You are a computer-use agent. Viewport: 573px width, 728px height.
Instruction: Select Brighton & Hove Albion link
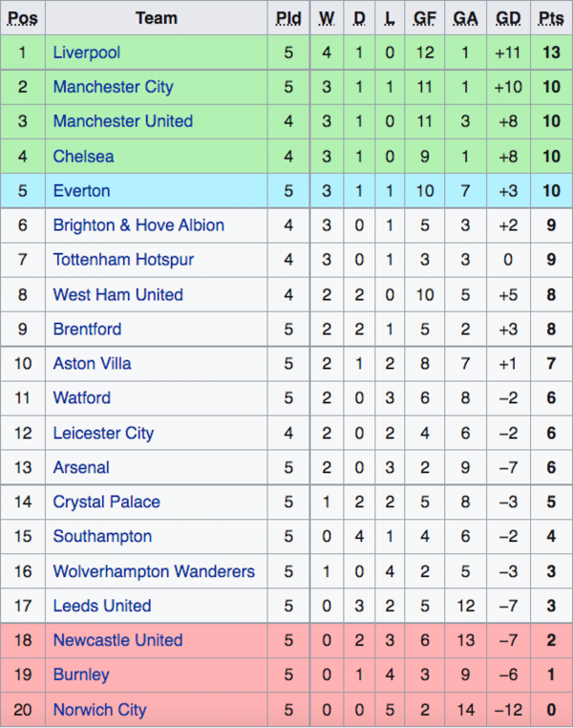click(138, 225)
